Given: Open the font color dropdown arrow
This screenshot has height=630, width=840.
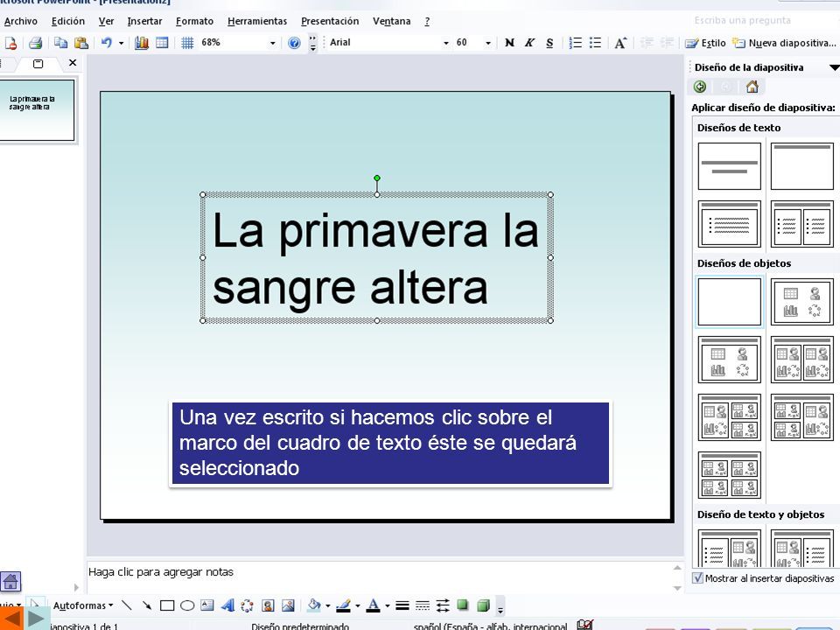Looking at the screenshot, I should tap(388, 605).
